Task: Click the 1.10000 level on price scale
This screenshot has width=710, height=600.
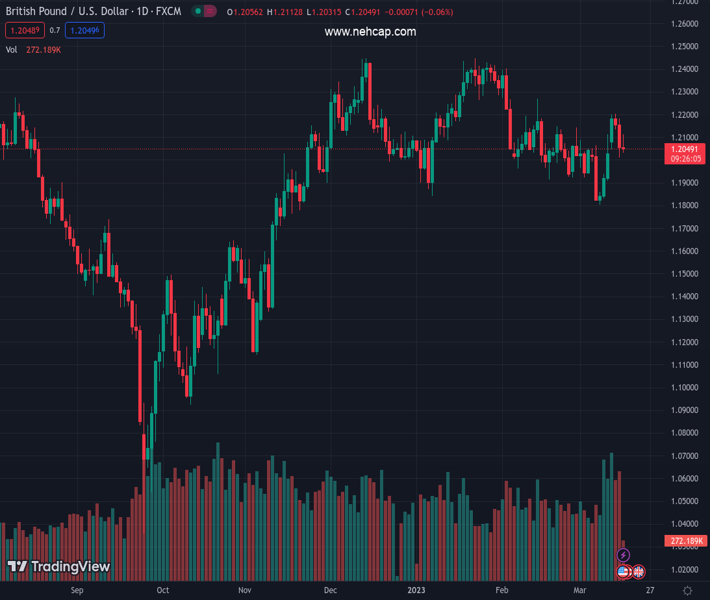Action: [x=685, y=387]
